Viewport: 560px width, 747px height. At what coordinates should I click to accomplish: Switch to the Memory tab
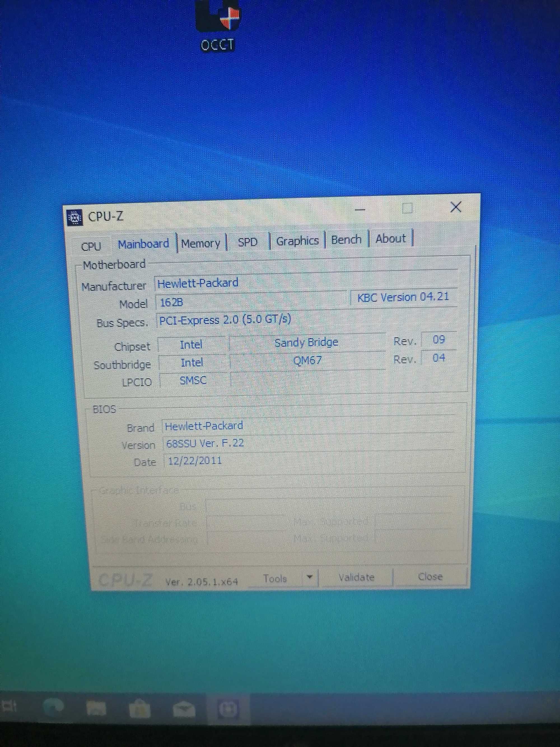[x=201, y=243]
